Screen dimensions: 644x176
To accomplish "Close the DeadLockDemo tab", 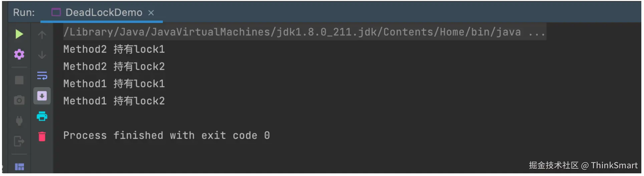I will click(151, 13).
